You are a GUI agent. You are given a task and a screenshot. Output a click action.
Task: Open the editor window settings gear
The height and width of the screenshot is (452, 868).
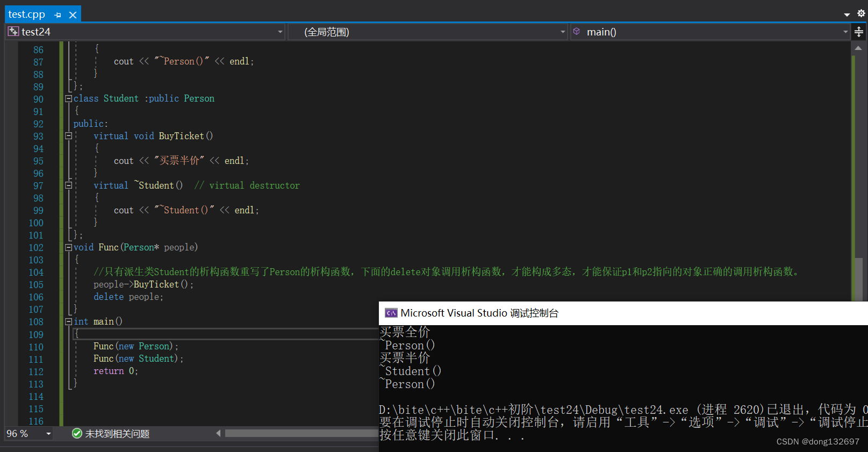(861, 13)
